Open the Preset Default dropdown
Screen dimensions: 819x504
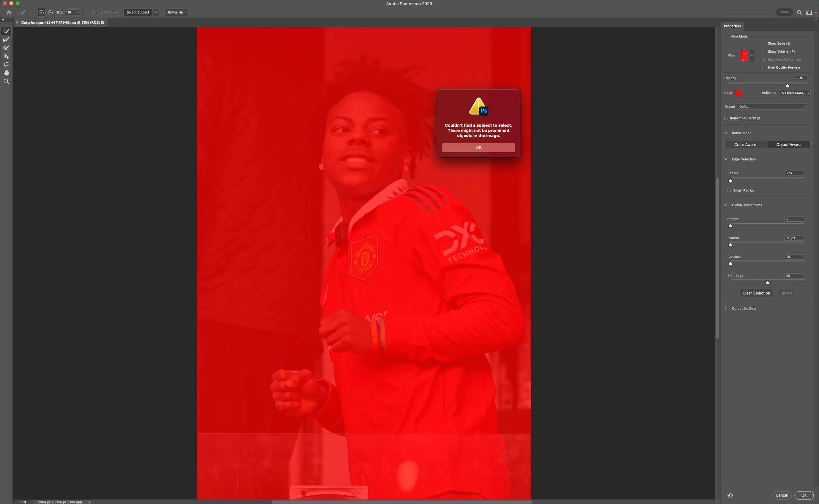(772, 107)
